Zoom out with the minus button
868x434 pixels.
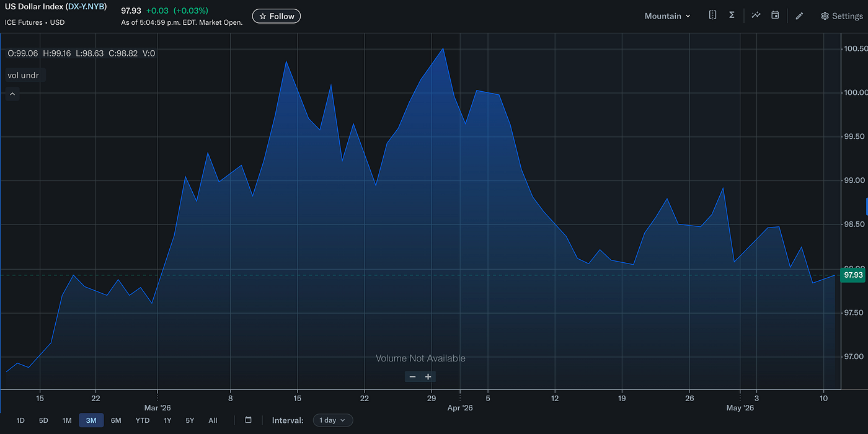click(x=412, y=376)
